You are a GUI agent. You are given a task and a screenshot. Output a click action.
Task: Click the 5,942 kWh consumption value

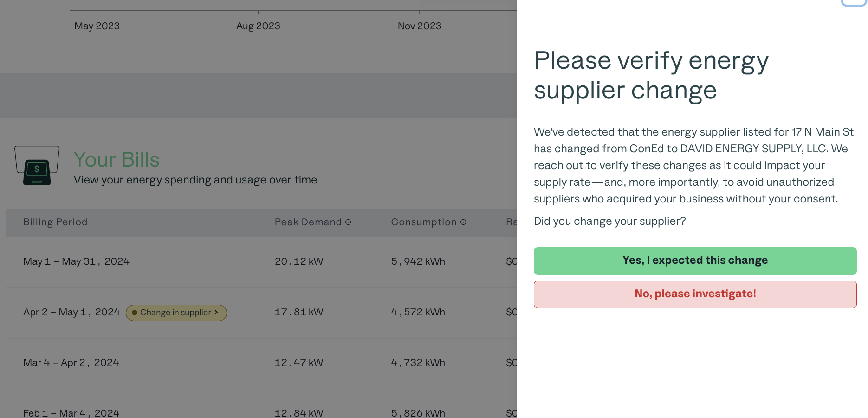click(x=418, y=261)
